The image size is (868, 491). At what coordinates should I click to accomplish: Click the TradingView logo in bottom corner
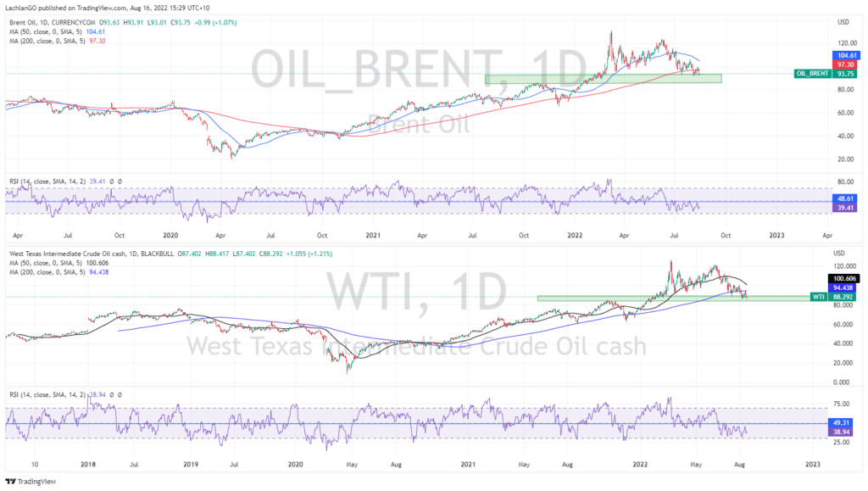coord(25,481)
